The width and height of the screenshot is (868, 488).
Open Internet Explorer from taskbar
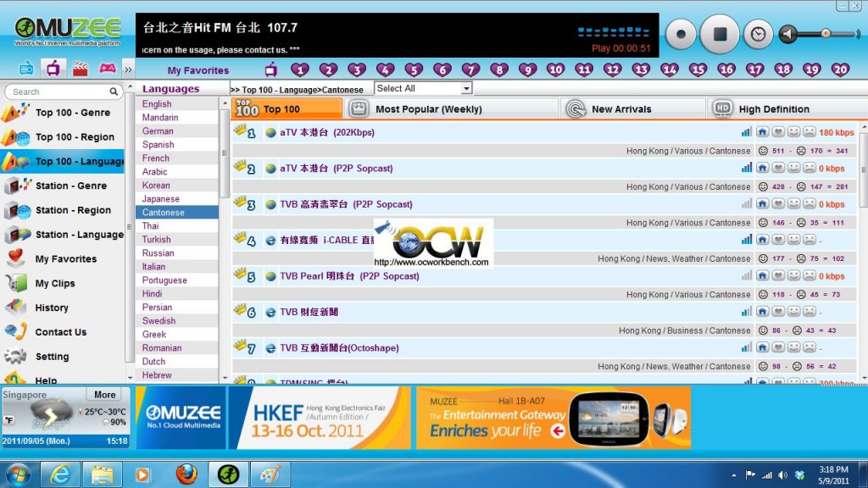(60, 474)
